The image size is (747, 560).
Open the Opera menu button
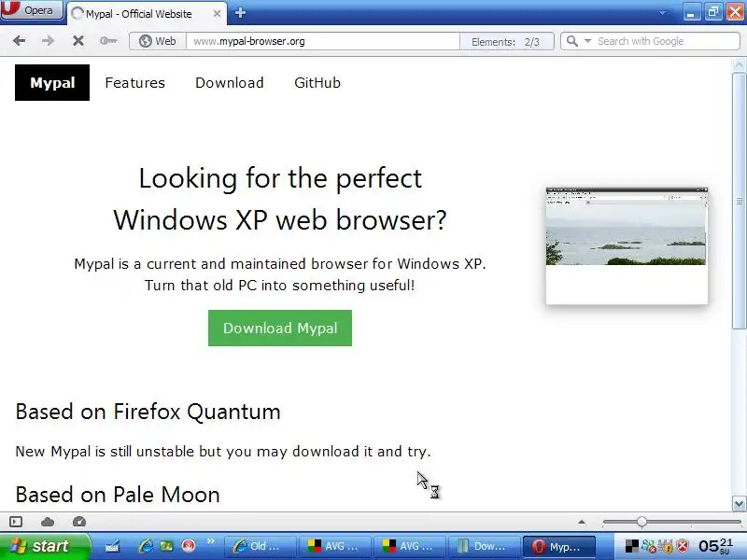[32, 10]
